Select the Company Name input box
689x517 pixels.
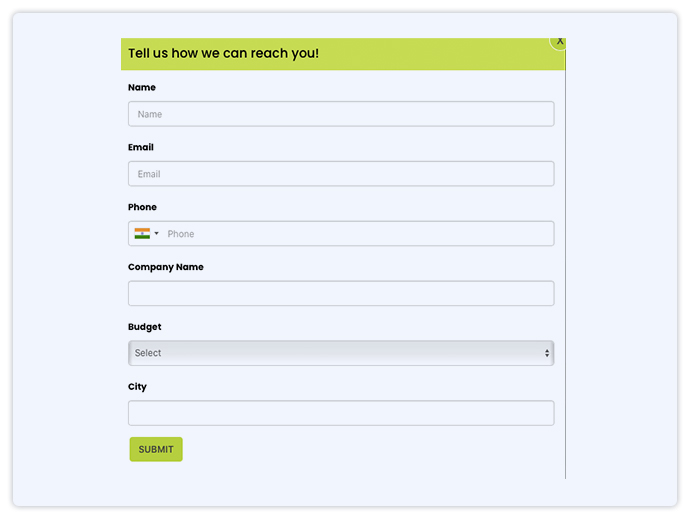tap(341, 293)
